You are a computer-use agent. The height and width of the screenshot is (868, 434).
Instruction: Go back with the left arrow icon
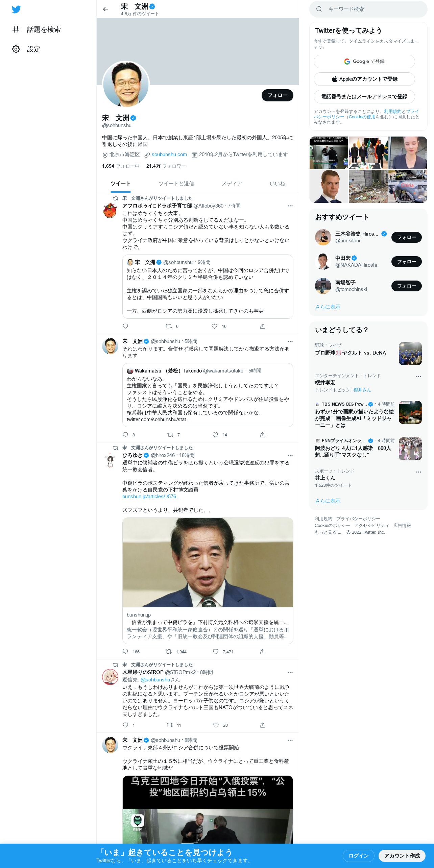pyautogui.click(x=105, y=9)
